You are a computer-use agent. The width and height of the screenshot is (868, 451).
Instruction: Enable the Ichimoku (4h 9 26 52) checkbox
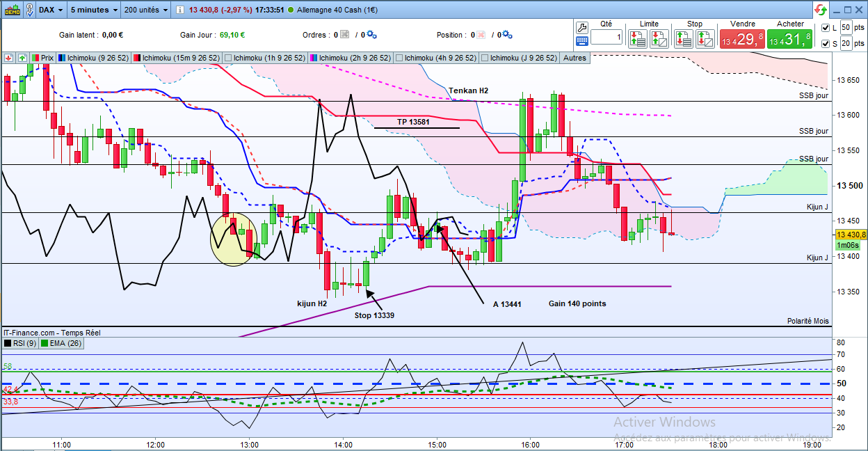click(399, 58)
